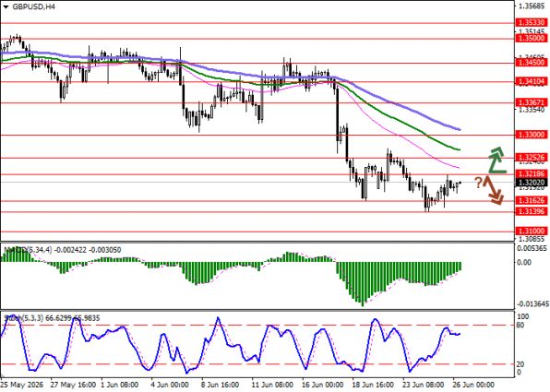550x392 pixels.
Task: Click the 18 Jun 16:00 time label
Action: pos(374,385)
